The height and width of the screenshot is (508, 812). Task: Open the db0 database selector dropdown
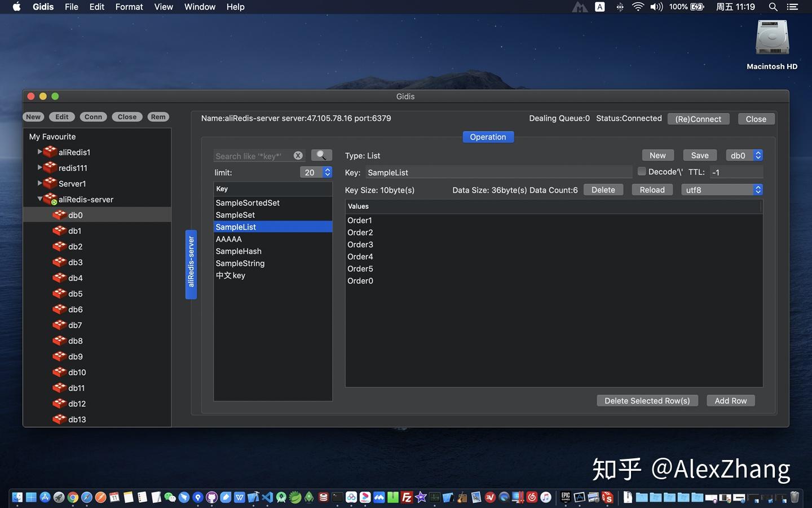744,155
